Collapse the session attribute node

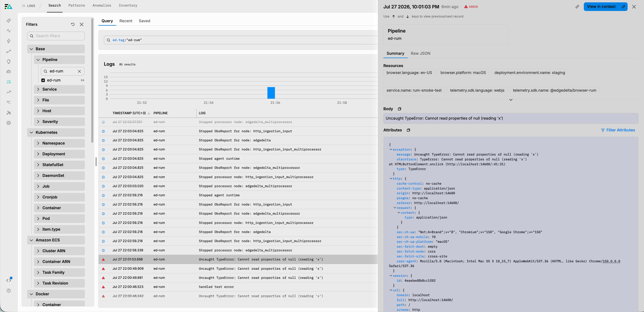(391, 276)
